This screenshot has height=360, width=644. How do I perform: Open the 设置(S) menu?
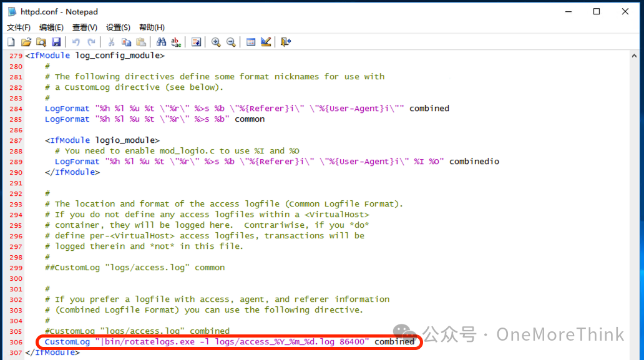(118, 27)
